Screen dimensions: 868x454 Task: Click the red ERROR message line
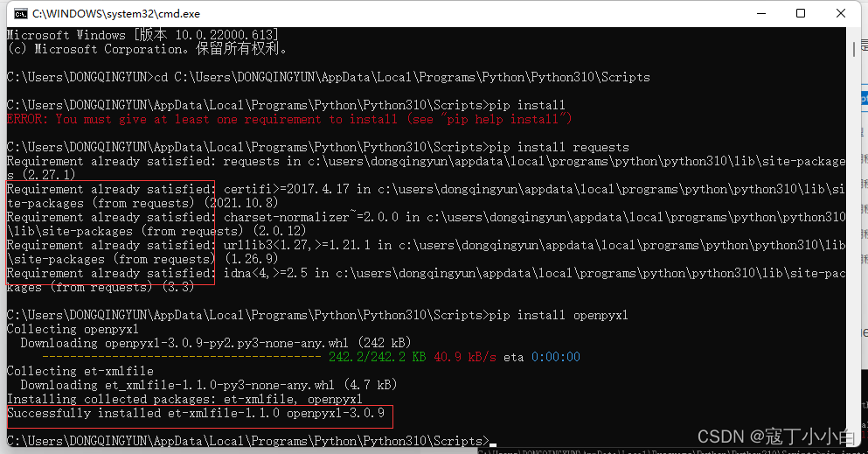point(289,119)
